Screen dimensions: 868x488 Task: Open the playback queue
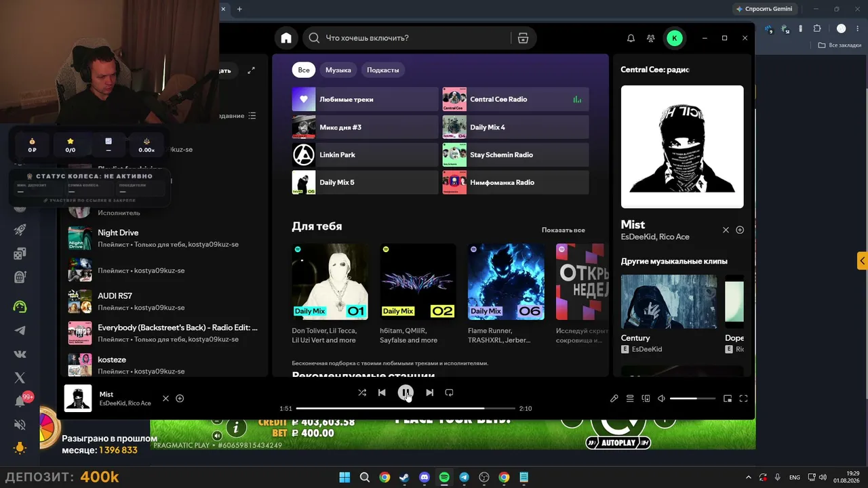click(x=630, y=399)
